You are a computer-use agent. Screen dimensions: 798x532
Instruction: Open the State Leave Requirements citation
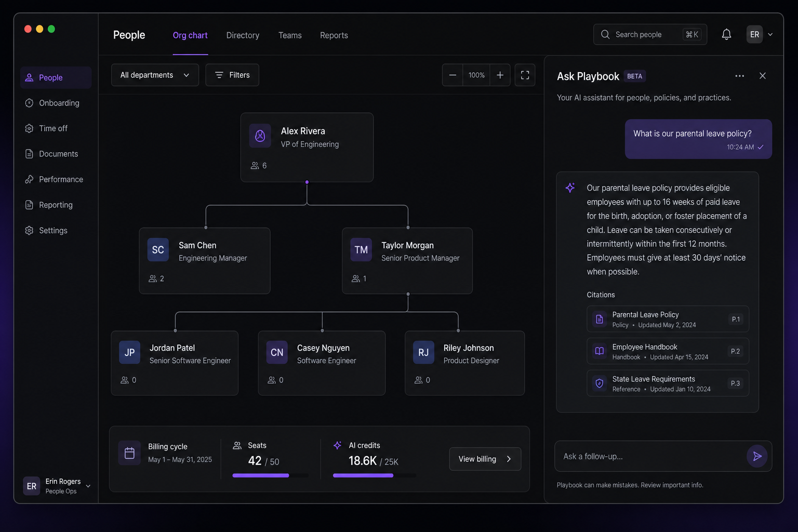click(x=668, y=383)
